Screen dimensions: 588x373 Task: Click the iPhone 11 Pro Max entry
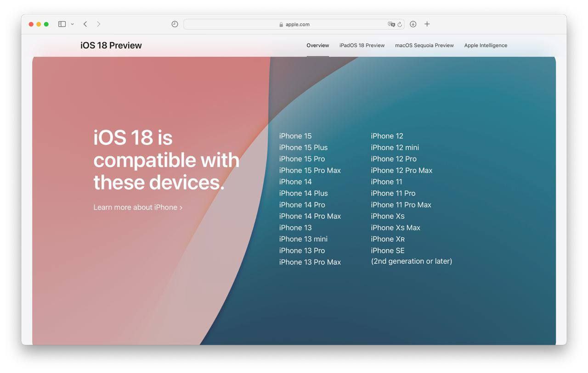click(x=401, y=205)
